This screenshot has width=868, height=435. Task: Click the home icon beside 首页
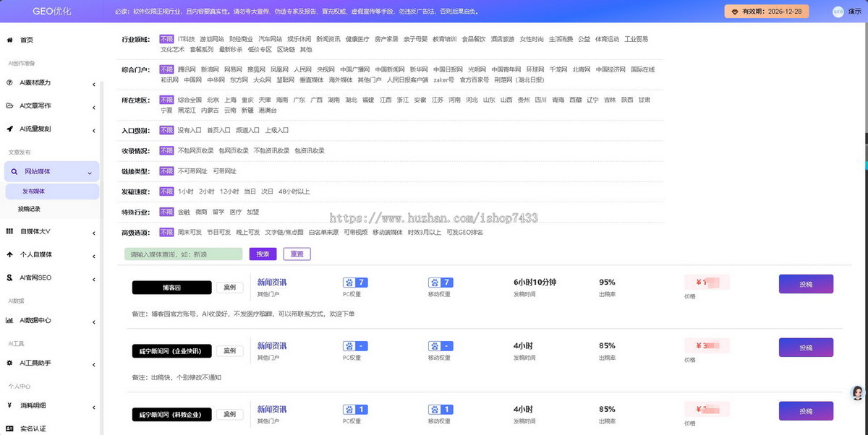pyautogui.click(x=9, y=40)
